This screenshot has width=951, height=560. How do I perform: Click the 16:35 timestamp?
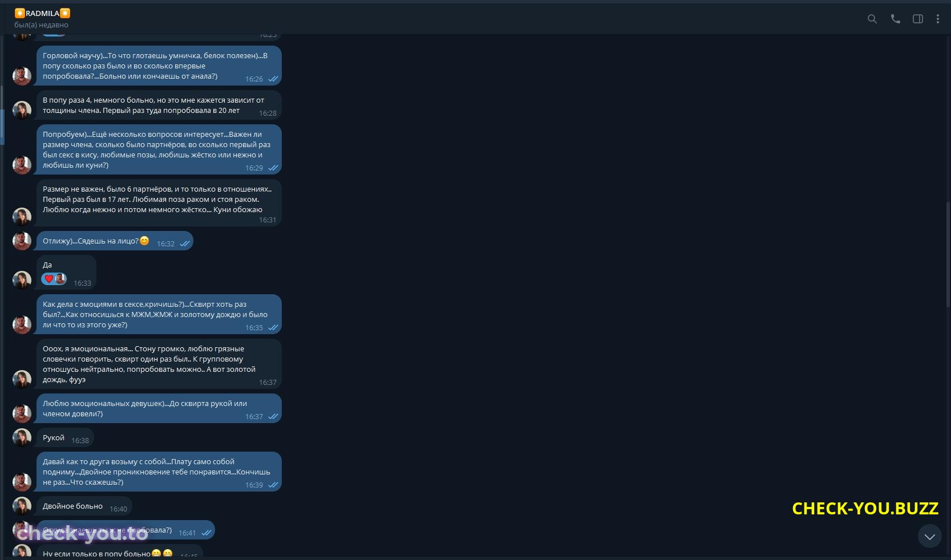coord(254,328)
